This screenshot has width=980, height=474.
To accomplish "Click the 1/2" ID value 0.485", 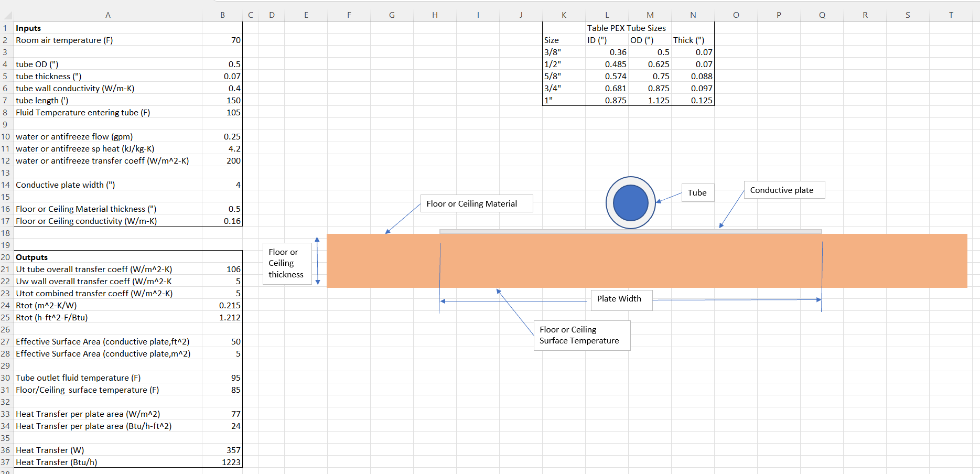I will [x=607, y=64].
